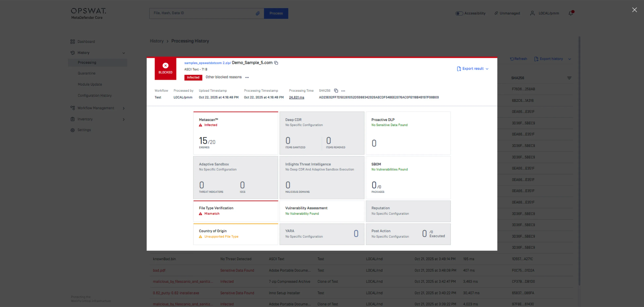Close the result overlay with X
Viewport: 644px width, 307px height.
[635, 10]
